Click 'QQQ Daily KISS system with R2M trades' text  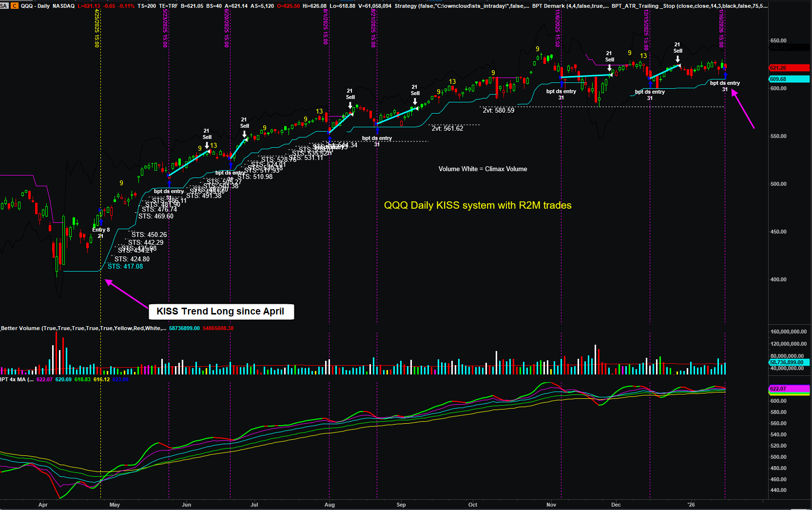point(478,205)
